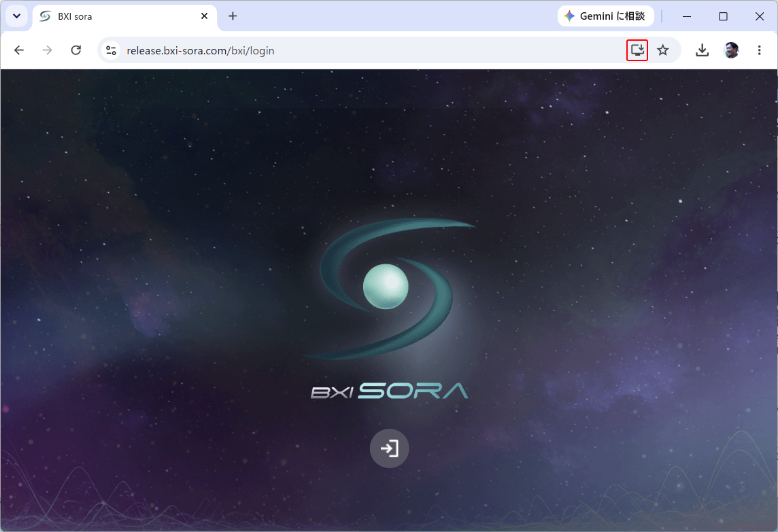View site information for release.bxi-sora.com
The image size is (778, 532).
[x=111, y=50]
